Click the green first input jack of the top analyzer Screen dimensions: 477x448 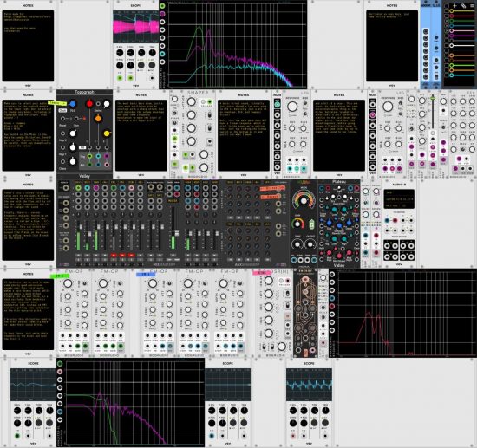[x=162, y=6]
